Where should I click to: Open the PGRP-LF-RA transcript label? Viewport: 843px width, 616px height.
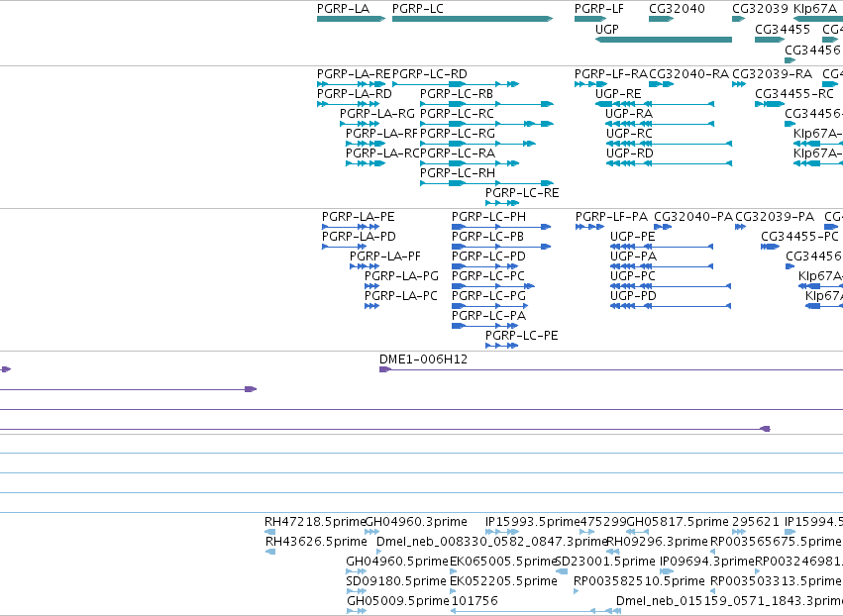pos(611,73)
